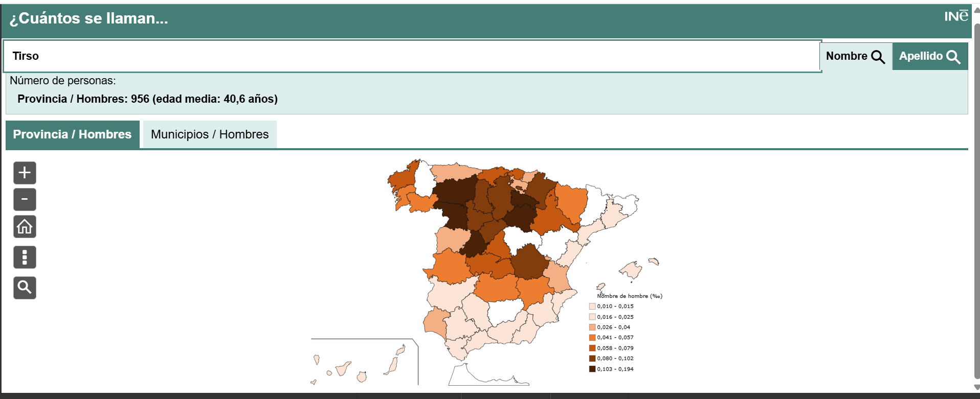Viewport: 980px width, 399px height.
Task: Click Mallorca island on the map
Action: [631, 270]
